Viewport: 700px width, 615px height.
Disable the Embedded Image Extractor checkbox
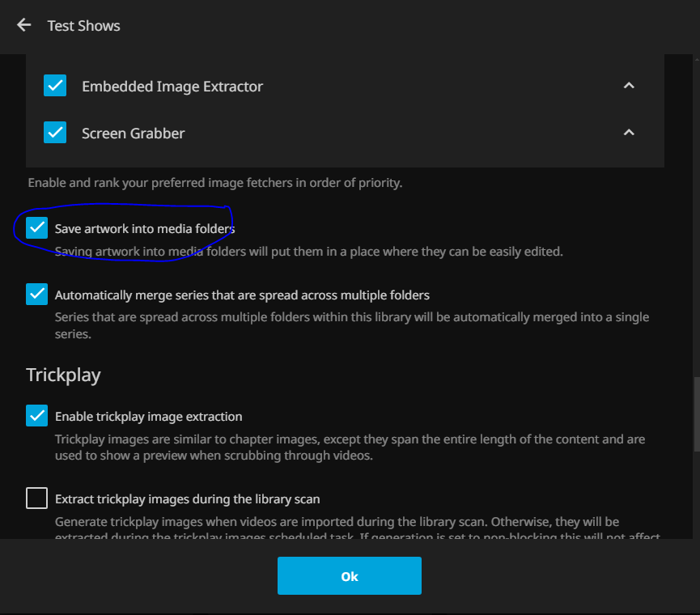(55, 86)
